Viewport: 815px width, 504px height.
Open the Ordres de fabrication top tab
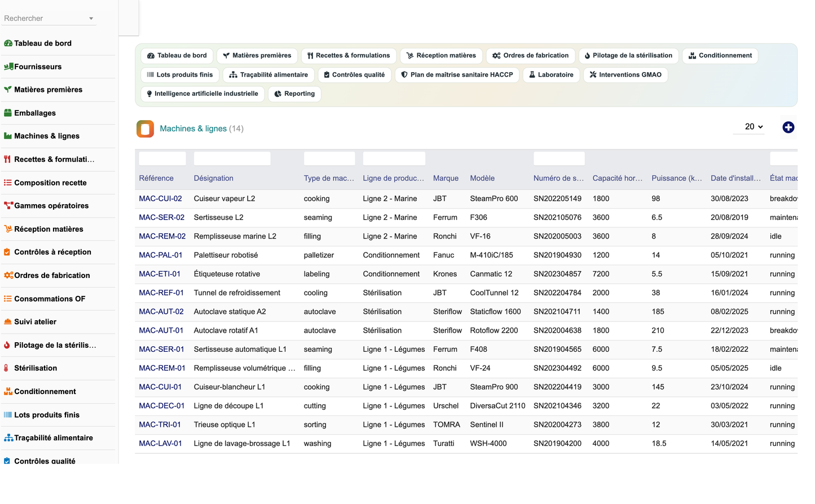click(x=531, y=56)
